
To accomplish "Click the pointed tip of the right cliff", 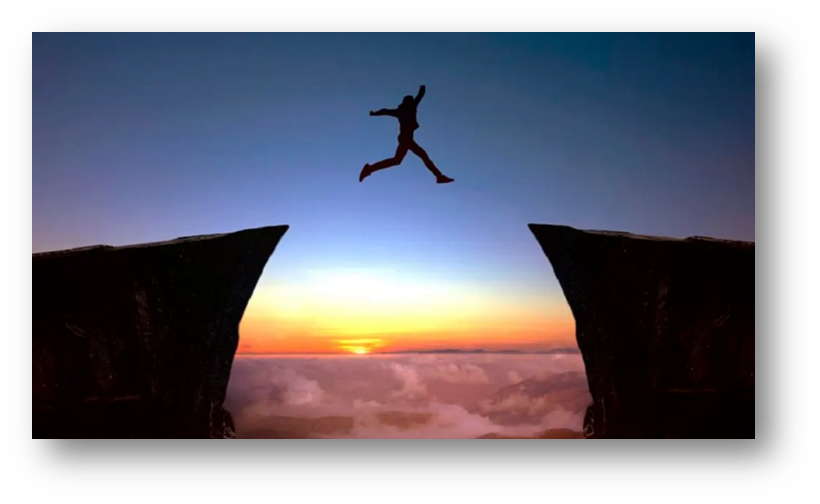I will 534,228.
